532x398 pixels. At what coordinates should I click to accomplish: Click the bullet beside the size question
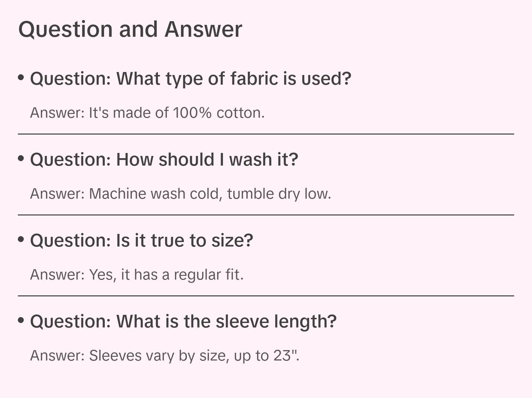pyautogui.click(x=21, y=239)
